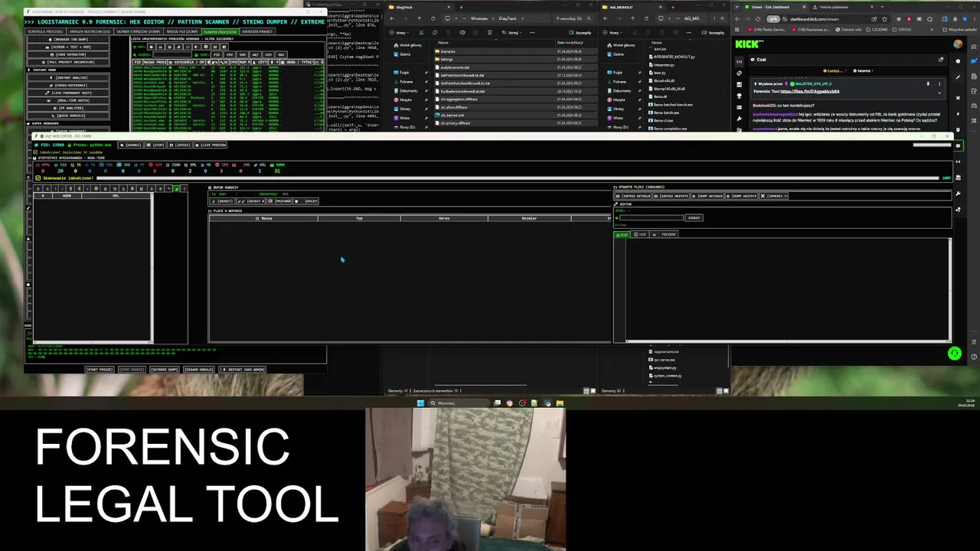Click [RESTART JAKO ADMIN] button
980x551 pixels.
(x=242, y=370)
